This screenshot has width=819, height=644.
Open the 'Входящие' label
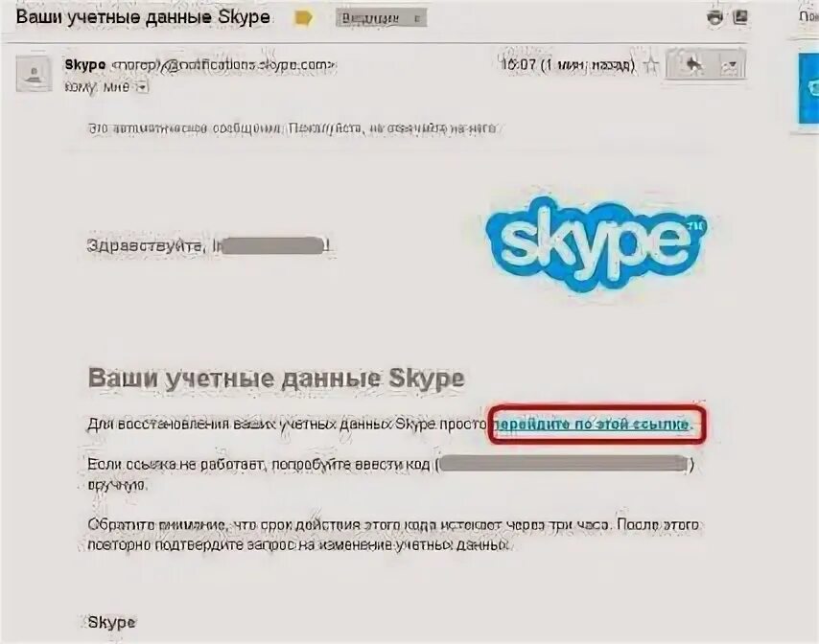[x=370, y=19]
